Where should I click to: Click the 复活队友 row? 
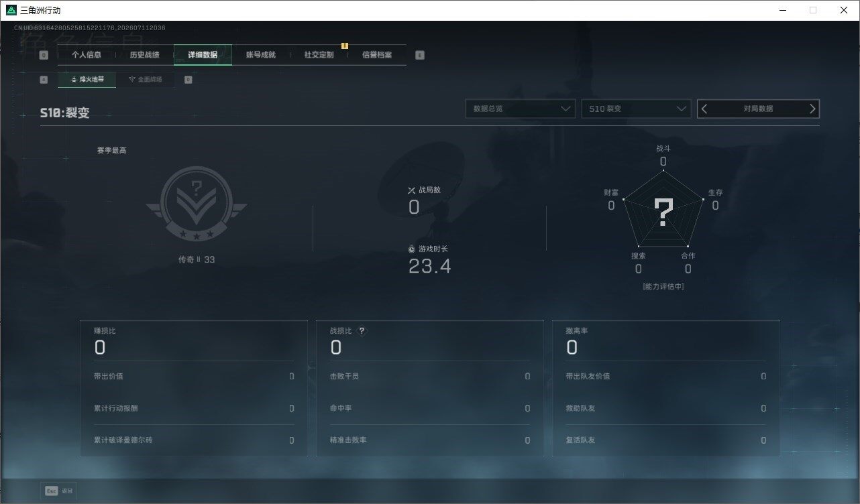[666, 440]
